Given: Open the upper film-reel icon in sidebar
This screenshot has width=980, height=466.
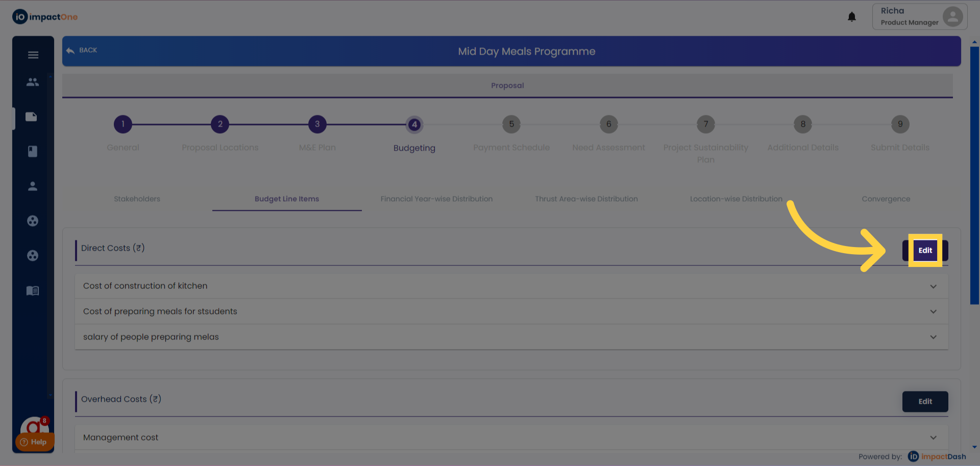Looking at the screenshot, I should pyautogui.click(x=33, y=221).
